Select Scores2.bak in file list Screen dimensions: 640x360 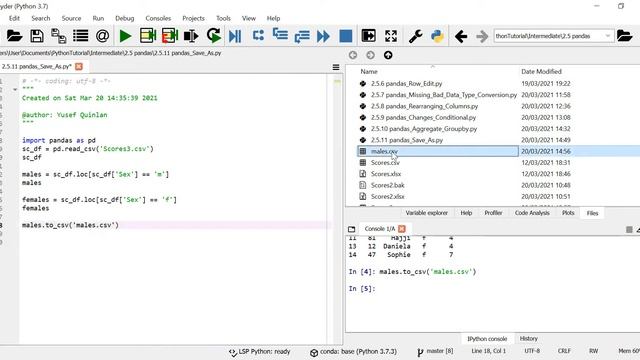click(387, 185)
